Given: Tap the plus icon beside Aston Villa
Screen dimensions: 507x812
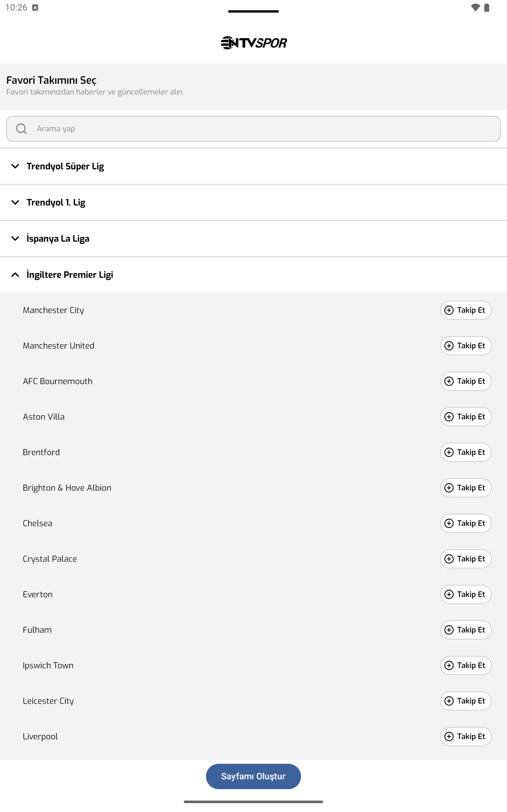Looking at the screenshot, I should click(449, 416).
